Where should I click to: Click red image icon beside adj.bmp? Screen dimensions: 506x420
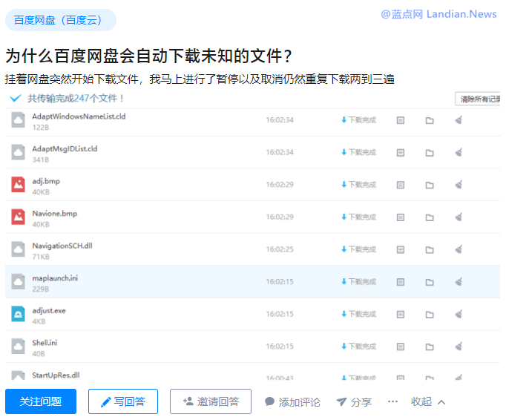tap(19, 185)
